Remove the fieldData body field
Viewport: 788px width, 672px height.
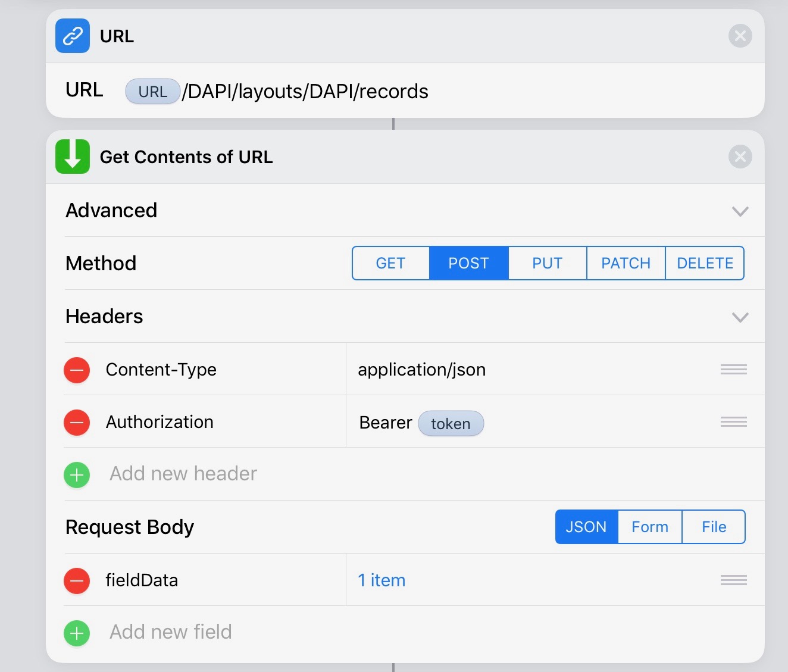click(x=77, y=580)
